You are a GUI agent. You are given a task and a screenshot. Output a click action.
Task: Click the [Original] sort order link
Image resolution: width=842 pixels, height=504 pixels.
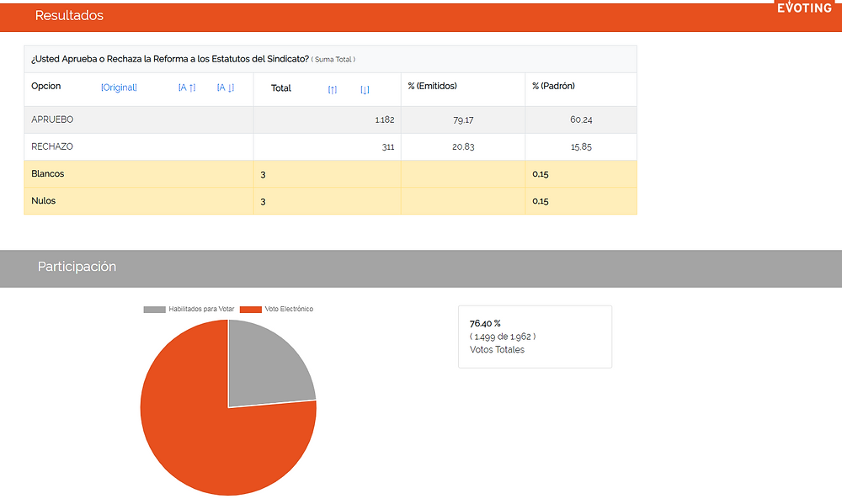click(119, 88)
